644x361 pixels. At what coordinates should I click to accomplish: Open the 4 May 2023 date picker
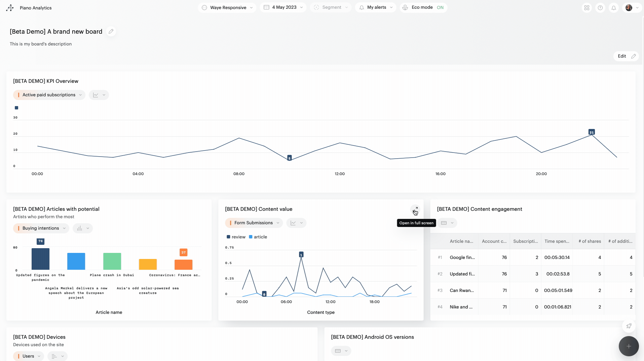coord(283,7)
